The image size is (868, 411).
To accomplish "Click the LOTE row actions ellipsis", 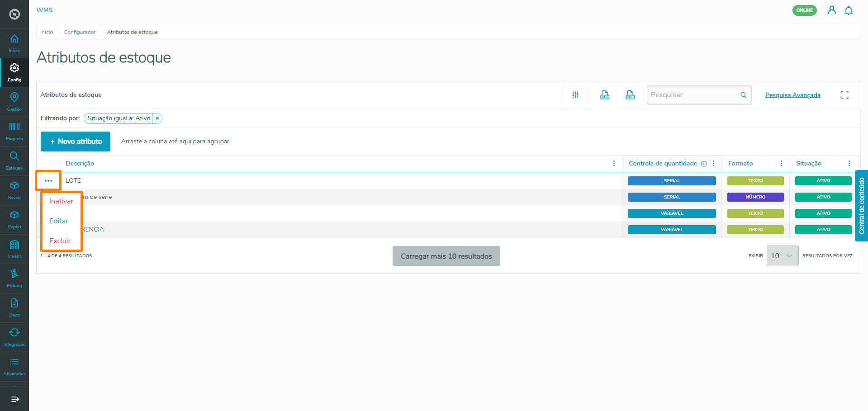I will pyautogui.click(x=48, y=181).
